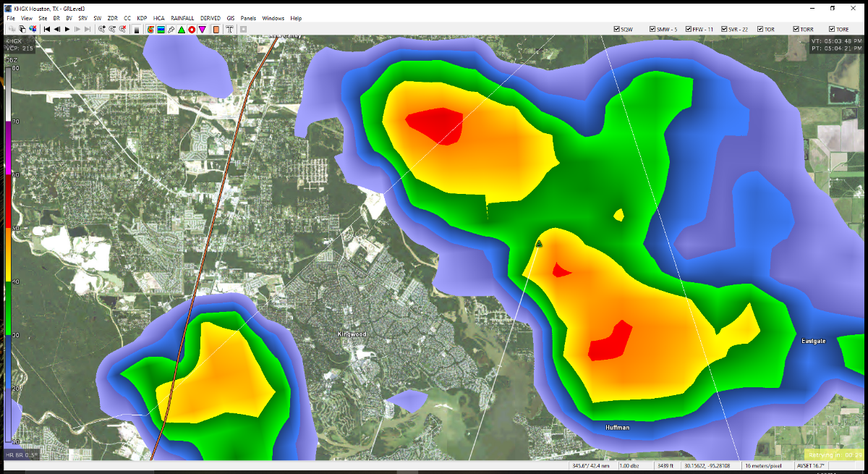This screenshot has width=868, height=474.
Task: Click the T text labels toolbar icon
Action: (x=230, y=29)
